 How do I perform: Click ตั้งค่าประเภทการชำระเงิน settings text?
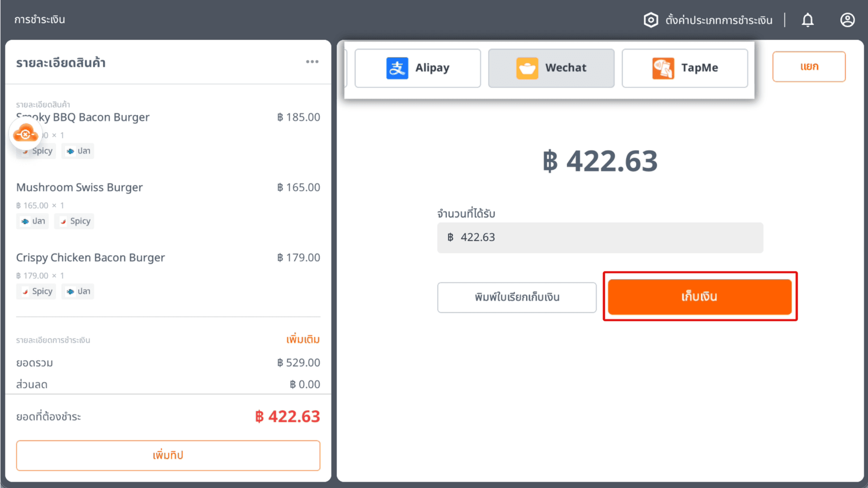coord(719,20)
